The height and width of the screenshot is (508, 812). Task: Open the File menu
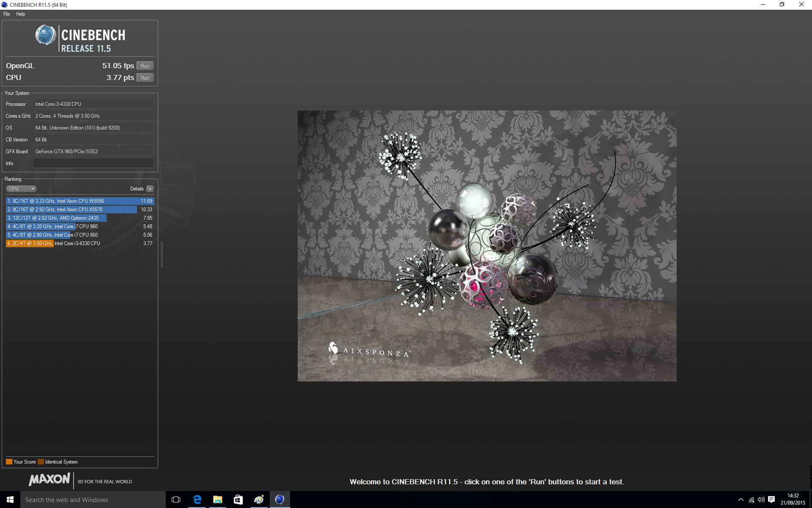click(7, 14)
